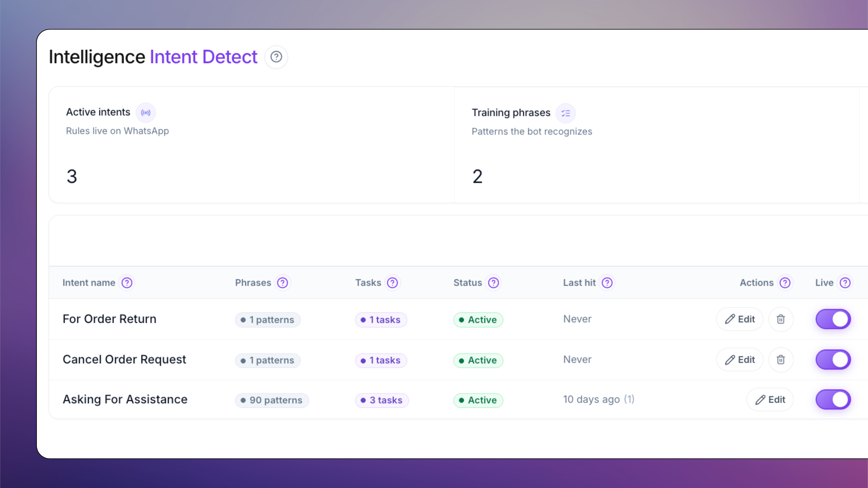Viewport: 868px width, 488px height.
Task: Click the 3 tasks badge
Action: 382,400
